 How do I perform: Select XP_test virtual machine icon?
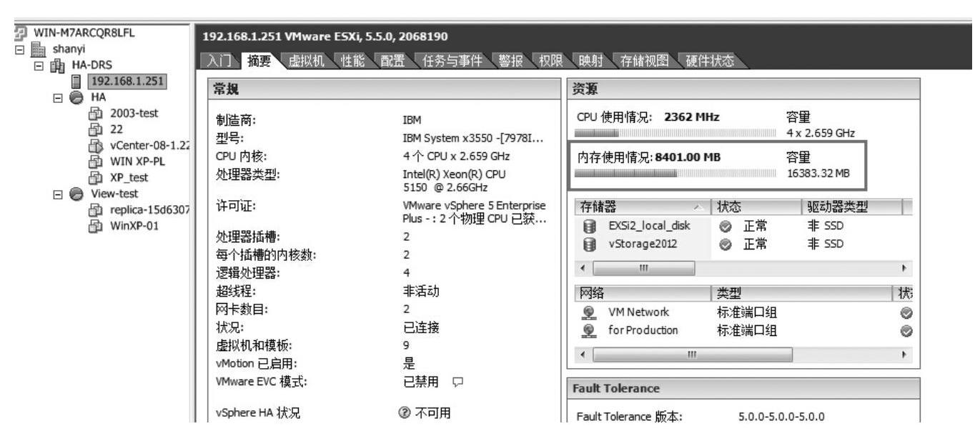click(x=94, y=177)
